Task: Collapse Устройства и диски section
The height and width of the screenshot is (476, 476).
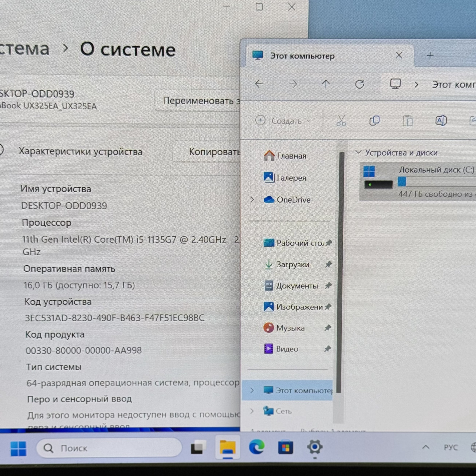Action: coord(358,152)
